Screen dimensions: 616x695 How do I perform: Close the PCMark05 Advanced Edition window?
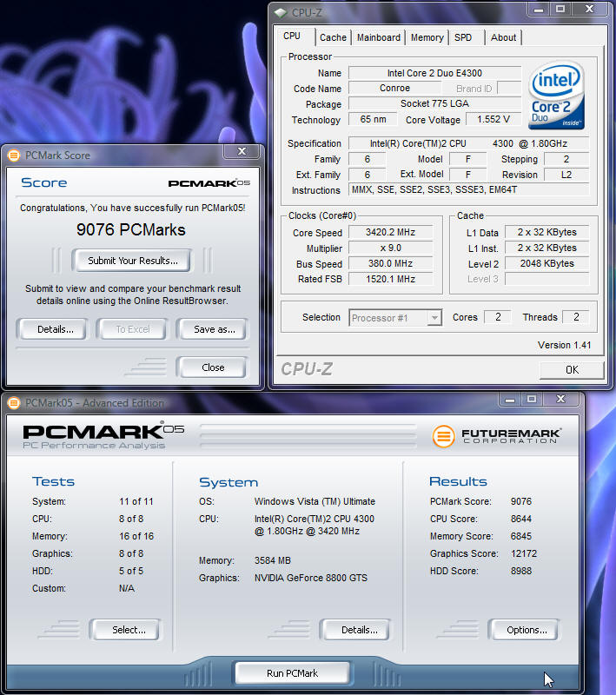(x=560, y=400)
